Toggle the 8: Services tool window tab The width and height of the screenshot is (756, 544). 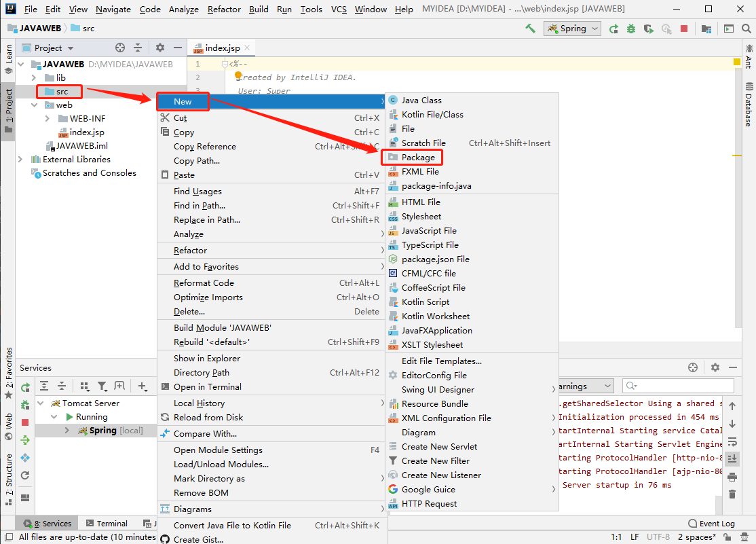click(x=48, y=524)
